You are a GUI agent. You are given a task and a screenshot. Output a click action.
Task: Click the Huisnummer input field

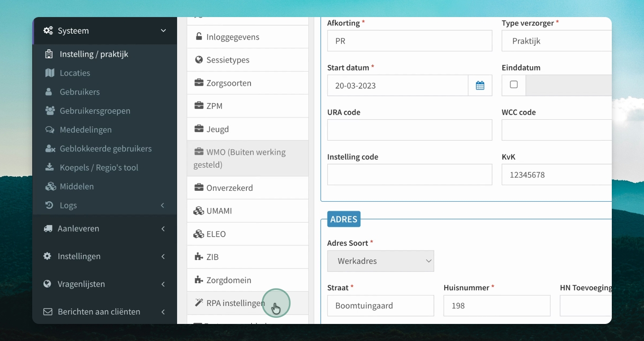497,305
